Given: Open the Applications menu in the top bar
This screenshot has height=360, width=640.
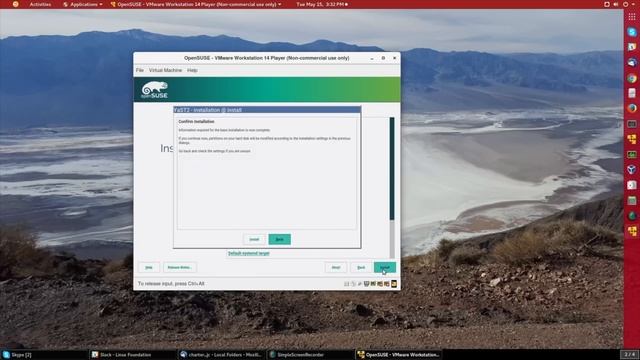Looking at the screenshot, I should pyautogui.click(x=83, y=4).
